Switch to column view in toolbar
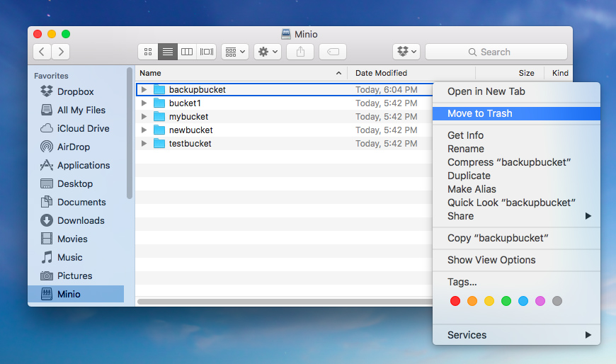 click(x=187, y=52)
